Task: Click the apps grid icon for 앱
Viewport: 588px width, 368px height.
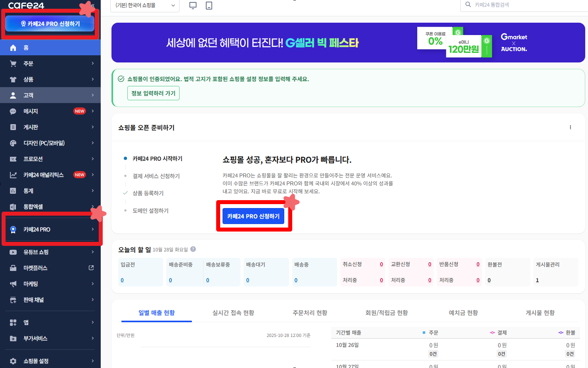Action: tap(13, 323)
